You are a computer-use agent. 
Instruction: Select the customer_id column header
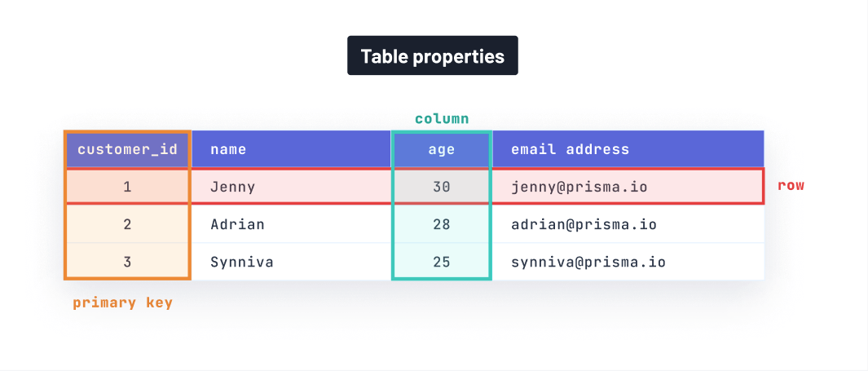click(x=127, y=149)
